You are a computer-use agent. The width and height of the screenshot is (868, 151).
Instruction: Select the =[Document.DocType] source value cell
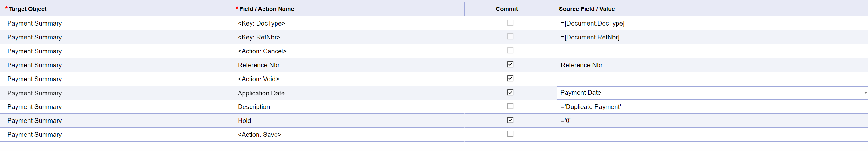[592, 24]
